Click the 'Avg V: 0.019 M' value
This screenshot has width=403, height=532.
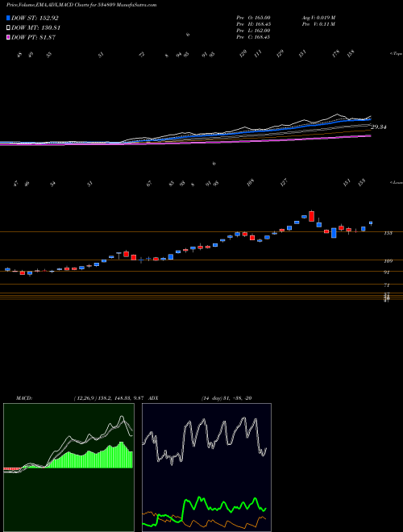pyautogui.click(x=318, y=18)
